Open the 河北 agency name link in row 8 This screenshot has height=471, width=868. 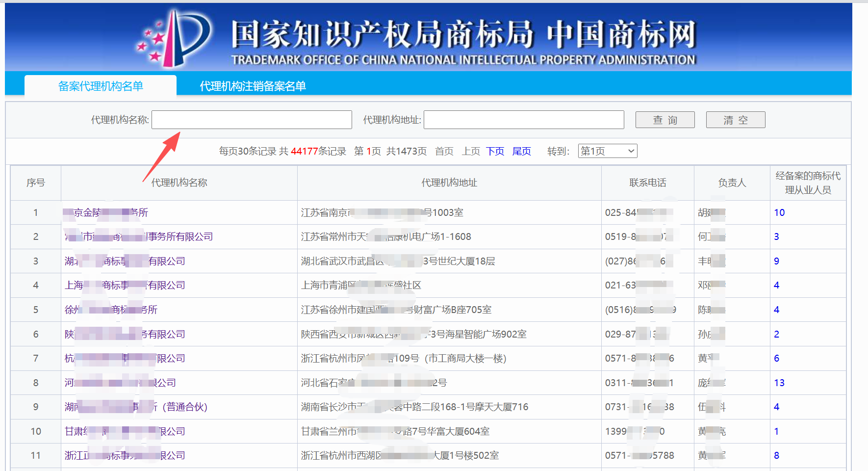[x=120, y=383]
